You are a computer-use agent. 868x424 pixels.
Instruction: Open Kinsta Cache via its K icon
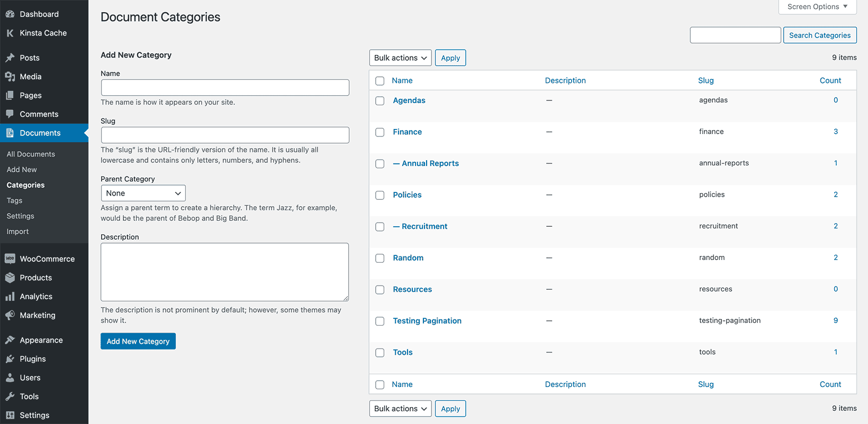pos(10,33)
